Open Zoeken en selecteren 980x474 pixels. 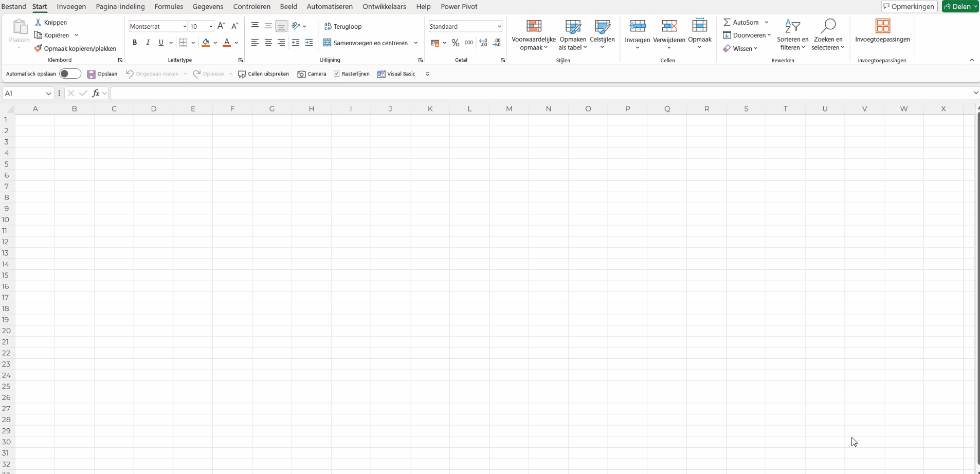(x=828, y=35)
